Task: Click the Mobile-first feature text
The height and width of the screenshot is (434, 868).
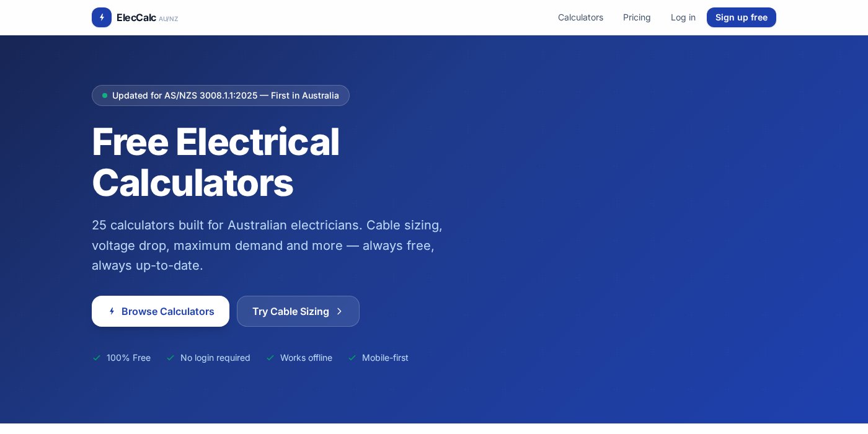Action: [385, 358]
